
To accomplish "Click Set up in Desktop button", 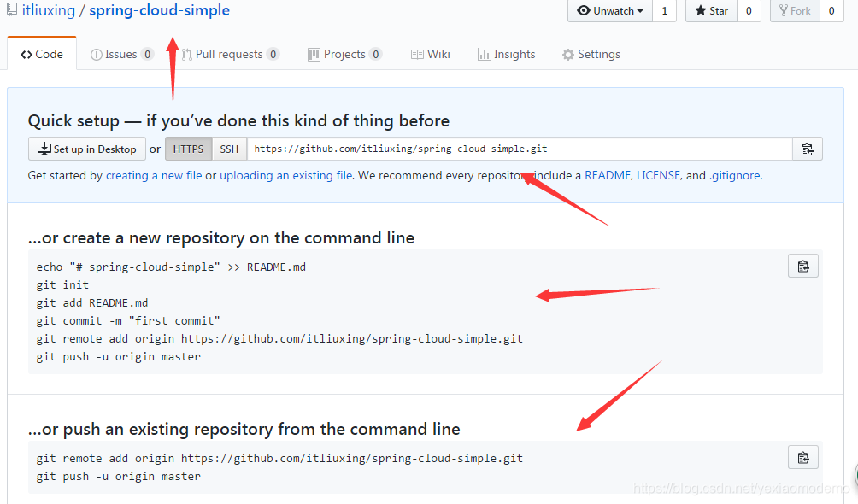I will (x=87, y=149).
